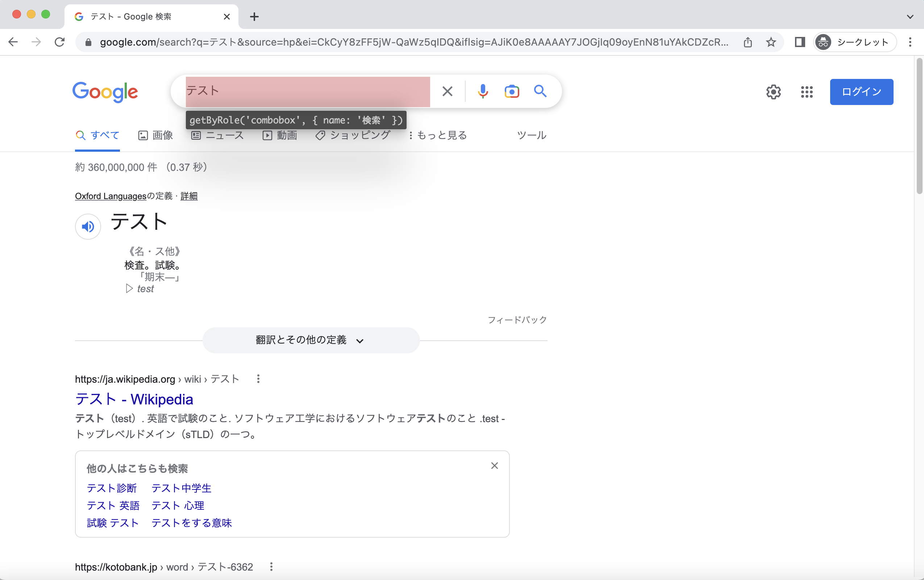The image size is (924, 580).
Task: Play pronunciation with speaker icon
Action: coord(88,227)
